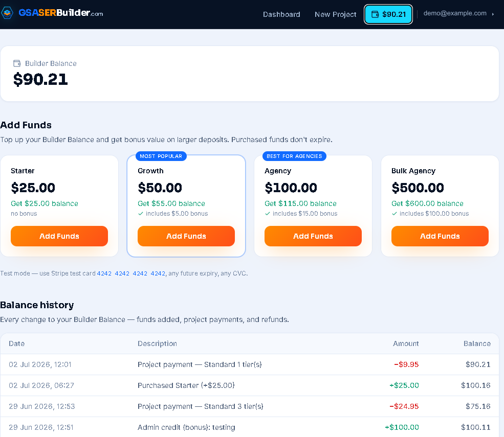Image resolution: width=504 pixels, height=437 pixels.
Task: Click the MOST POPULAR badge
Action: 161,156
